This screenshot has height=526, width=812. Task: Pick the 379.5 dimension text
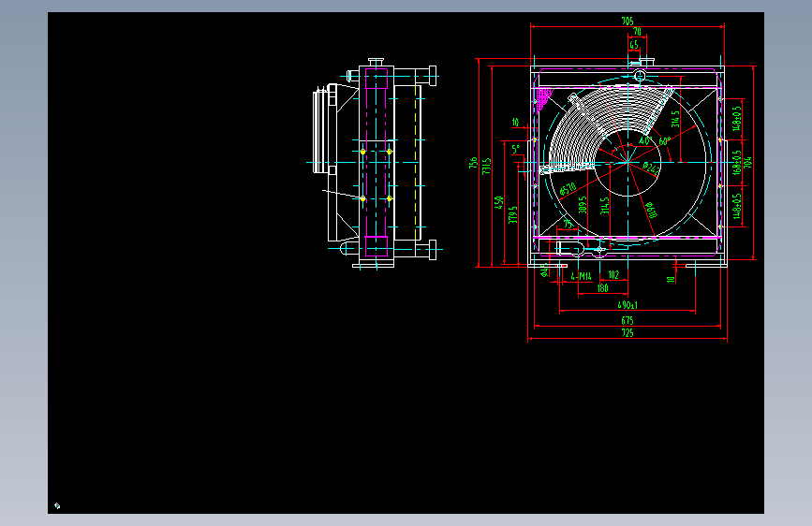[512, 215]
